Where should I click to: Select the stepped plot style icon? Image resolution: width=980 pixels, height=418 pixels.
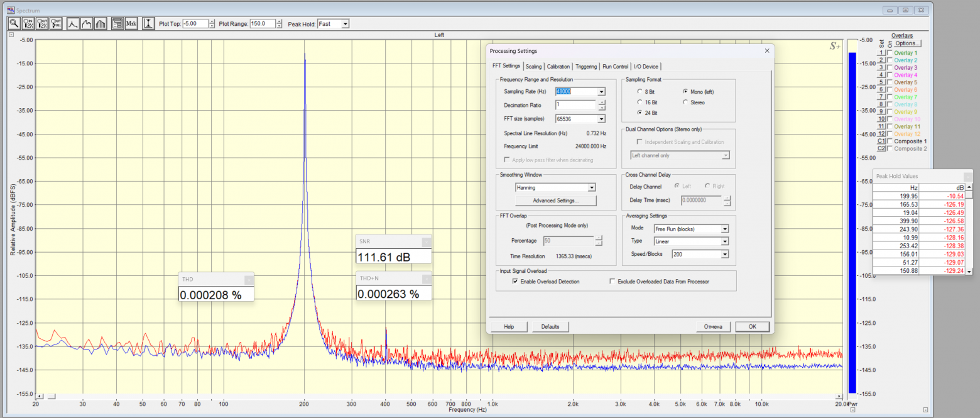pos(87,23)
